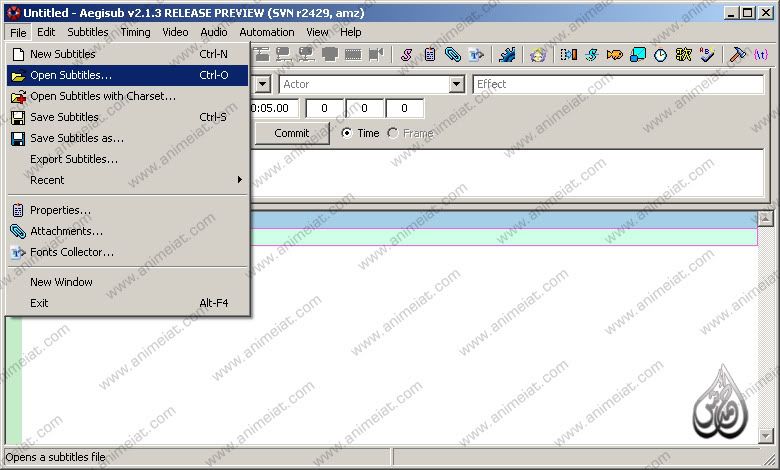The width and height of the screenshot is (780, 470).
Task: Open the Styling Assistant toolbar icon
Action: tap(591, 55)
